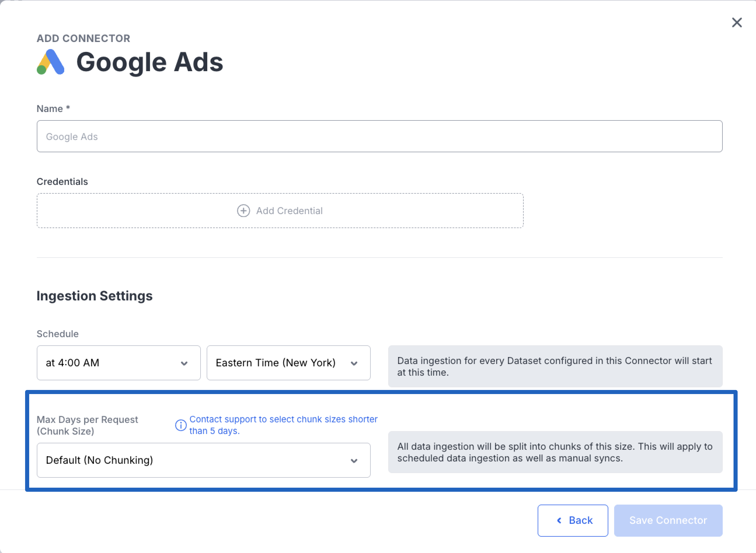Viewport: 756px width, 553px height.
Task: Click the Google Ads logo icon
Action: pos(50,62)
